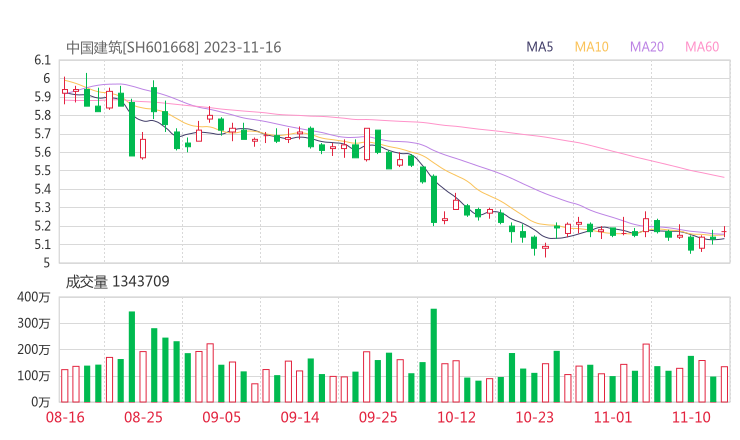Click the 300万 volume axis label
Screen dimensions: 740x440
coord(33,323)
